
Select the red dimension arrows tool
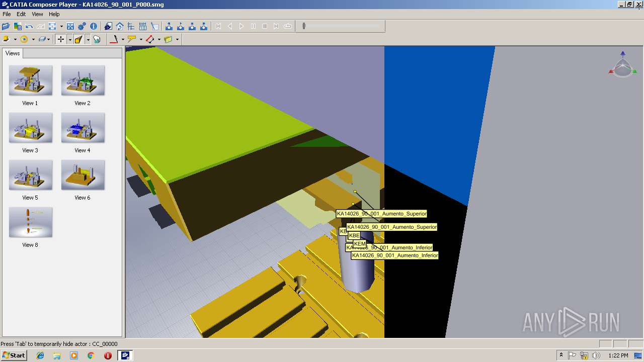(x=150, y=39)
